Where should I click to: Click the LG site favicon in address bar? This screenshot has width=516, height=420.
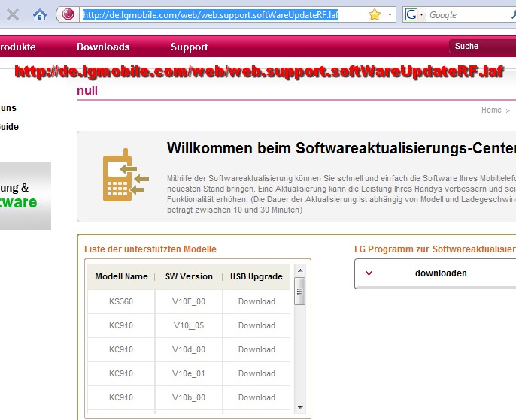tap(68, 14)
